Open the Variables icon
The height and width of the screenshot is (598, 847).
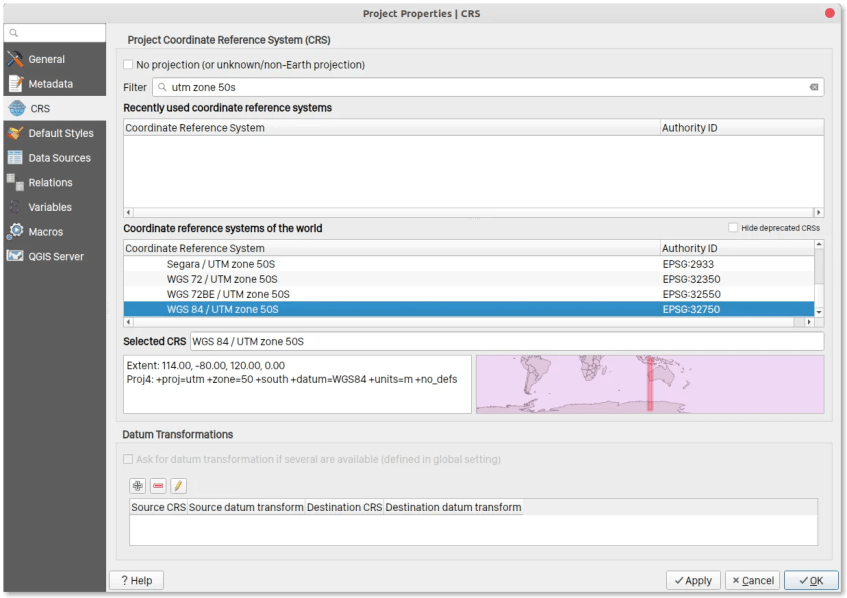click(15, 207)
